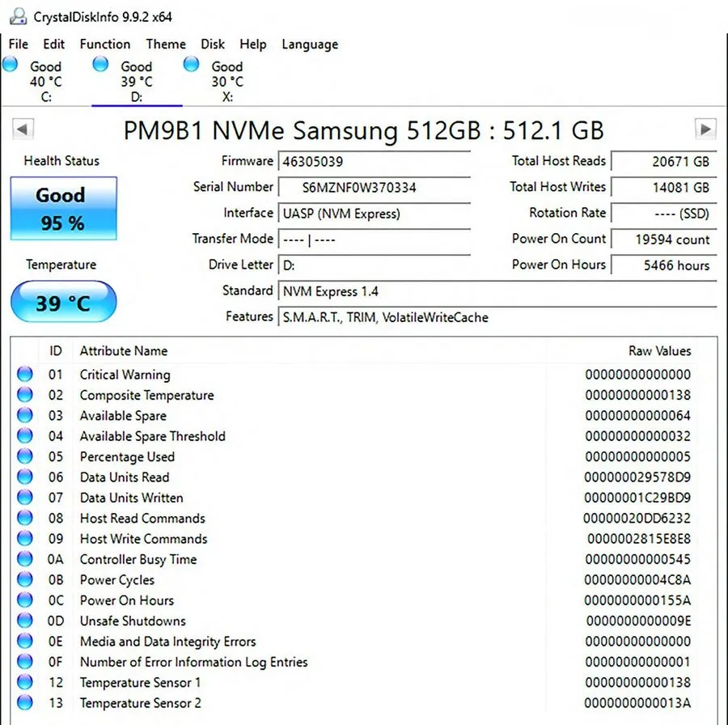Click status orb of Temperature Sensor 1 row
Image resolution: width=728 pixels, height=725 pixels.
tap(25, 682)
